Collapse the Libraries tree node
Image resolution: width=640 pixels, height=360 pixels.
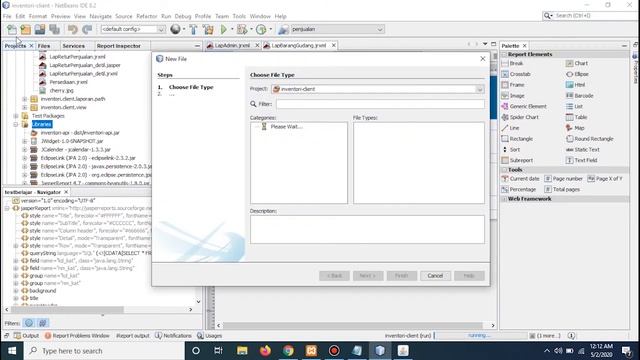16,124
